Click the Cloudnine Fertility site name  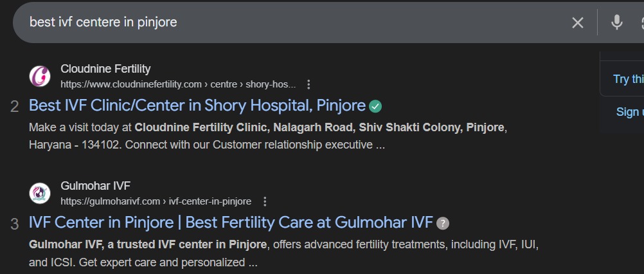coord(105,69)
